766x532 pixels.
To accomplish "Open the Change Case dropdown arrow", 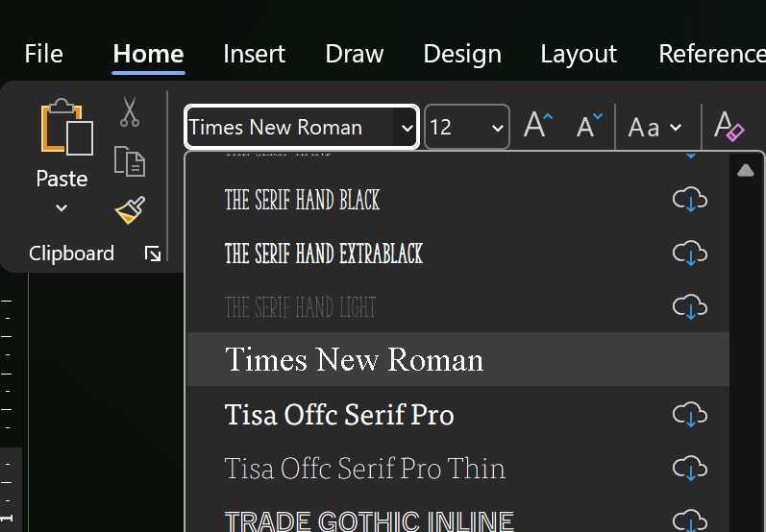I will (676, 128).
